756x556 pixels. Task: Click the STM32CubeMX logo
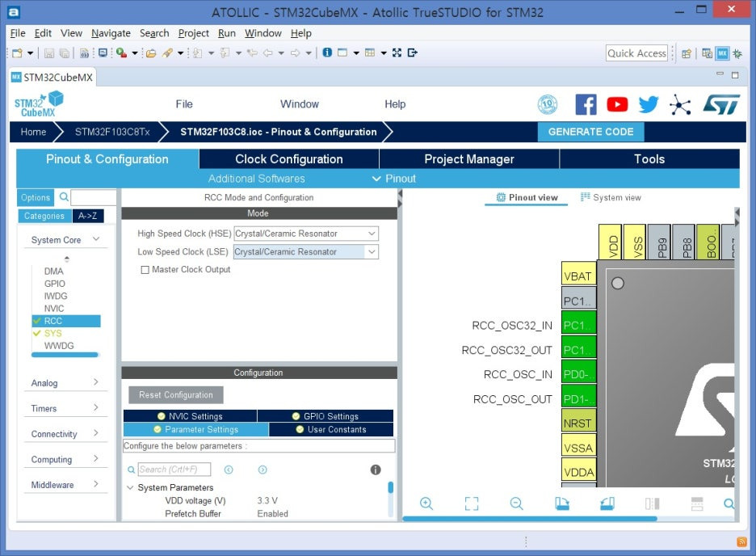(x=39, y=103)
